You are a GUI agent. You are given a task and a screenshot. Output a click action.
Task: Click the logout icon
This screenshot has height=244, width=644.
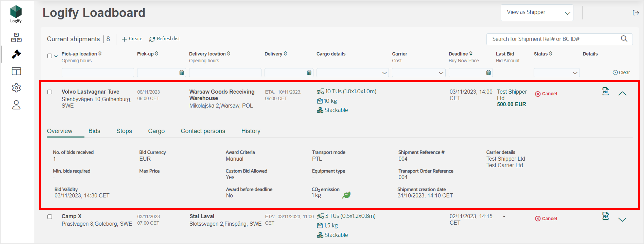click(636, 13)
